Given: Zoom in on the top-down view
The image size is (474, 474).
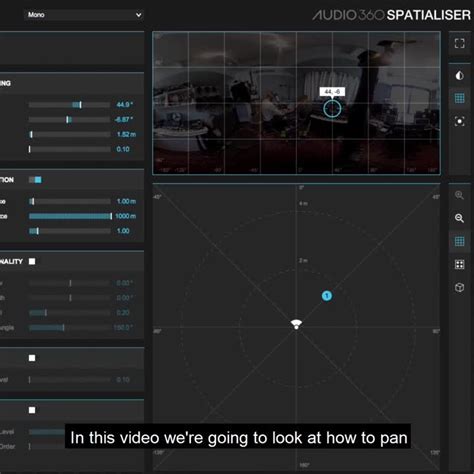Looking at the screenshot, I should click(459, 195).
